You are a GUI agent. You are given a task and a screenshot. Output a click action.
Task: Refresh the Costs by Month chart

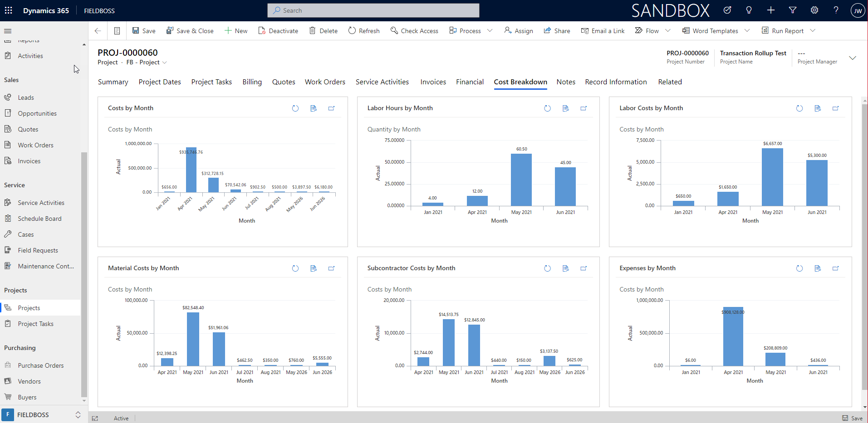[x=295, y=108]
